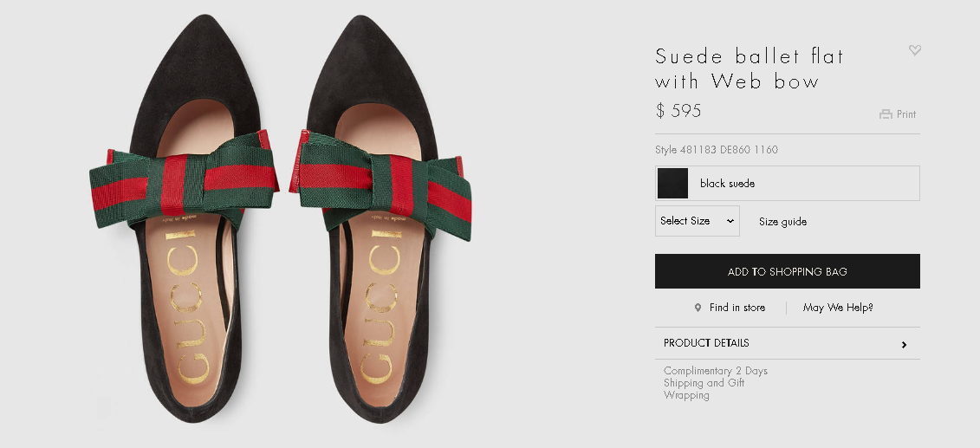Click the Find in store location pin
The width and height of the screenshot is (980, 448).
click(698, 308)
